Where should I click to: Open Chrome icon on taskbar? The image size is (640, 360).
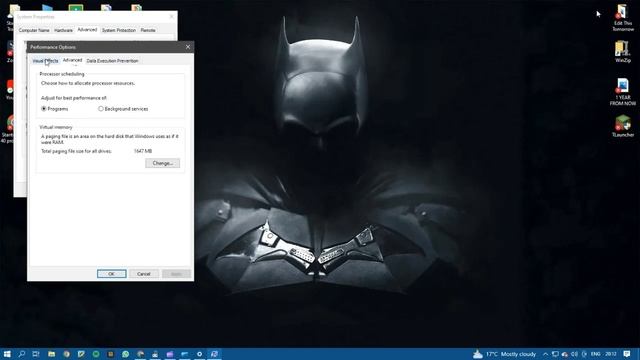pos(66,354)
